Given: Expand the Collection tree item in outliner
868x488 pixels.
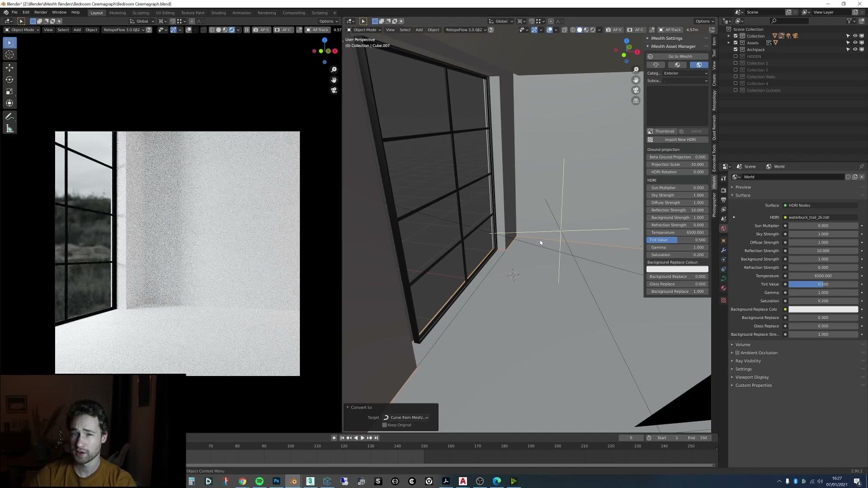Looking at the screenshot, I should coord(729,36).
